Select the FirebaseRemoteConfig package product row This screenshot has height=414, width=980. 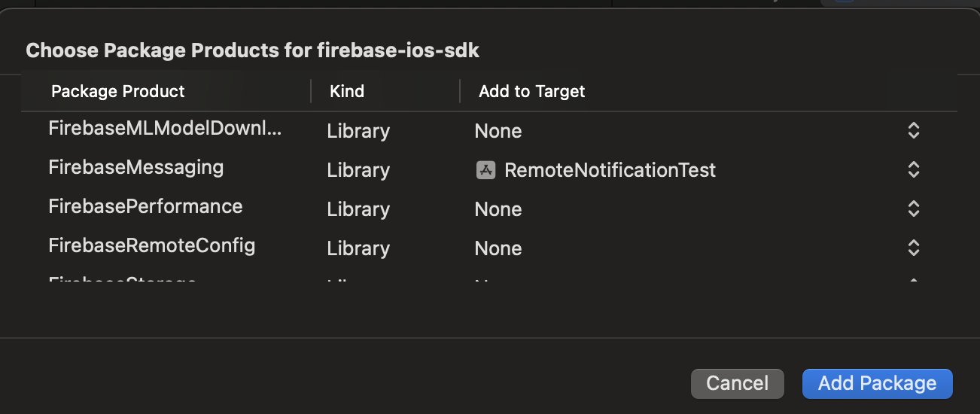(x=151, y=245)
